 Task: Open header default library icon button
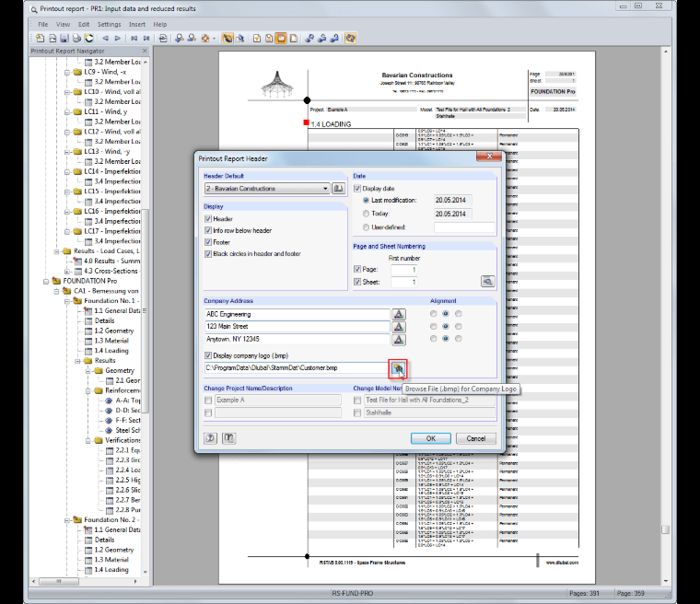(x=338, y=189)
